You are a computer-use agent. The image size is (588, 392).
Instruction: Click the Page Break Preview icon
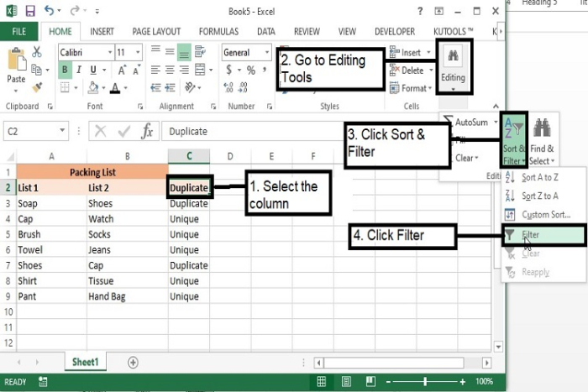click(370, 381)
